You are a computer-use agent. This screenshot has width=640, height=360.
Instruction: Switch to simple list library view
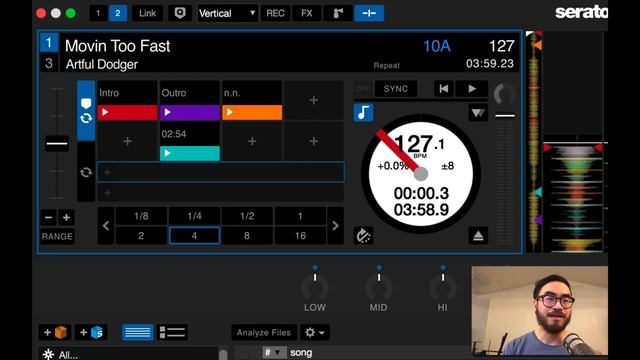coord(138,332)
